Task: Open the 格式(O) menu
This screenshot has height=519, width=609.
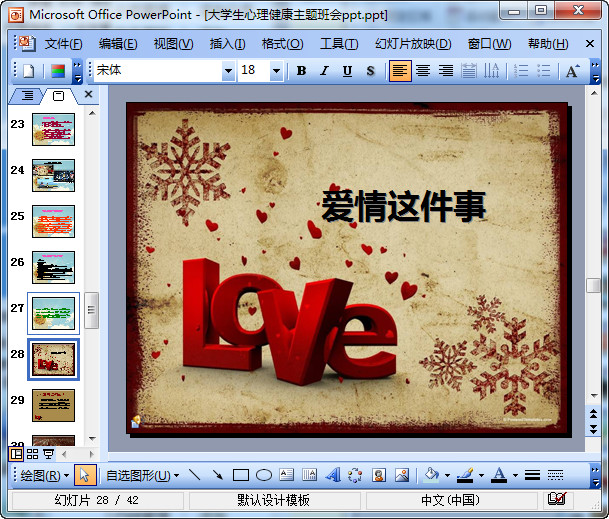Action: (282, 44)
